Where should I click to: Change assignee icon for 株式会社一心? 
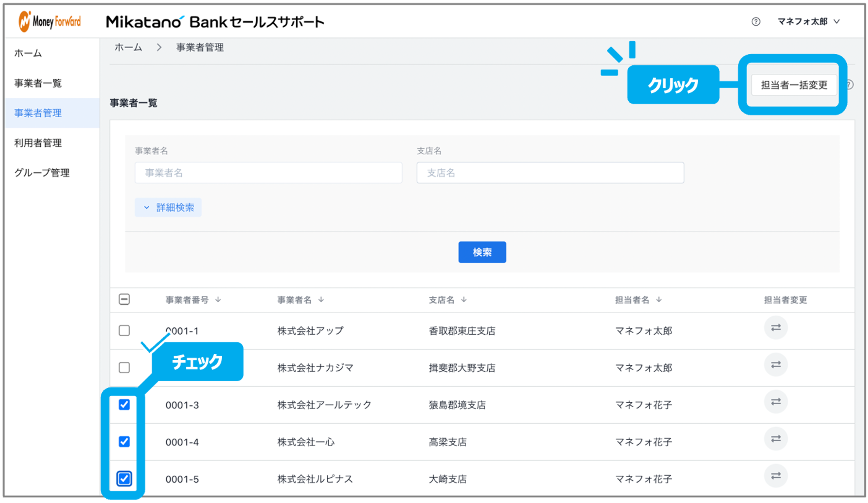[776, 439]
